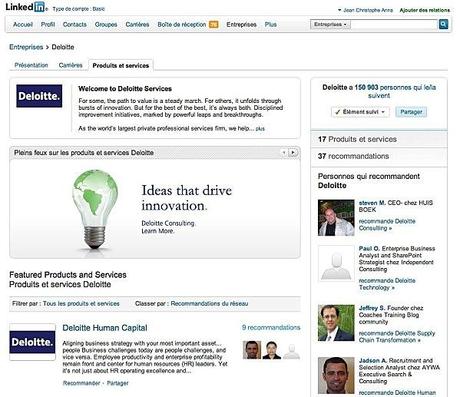Select 17 Produits et services row

(x=379, y=139)
